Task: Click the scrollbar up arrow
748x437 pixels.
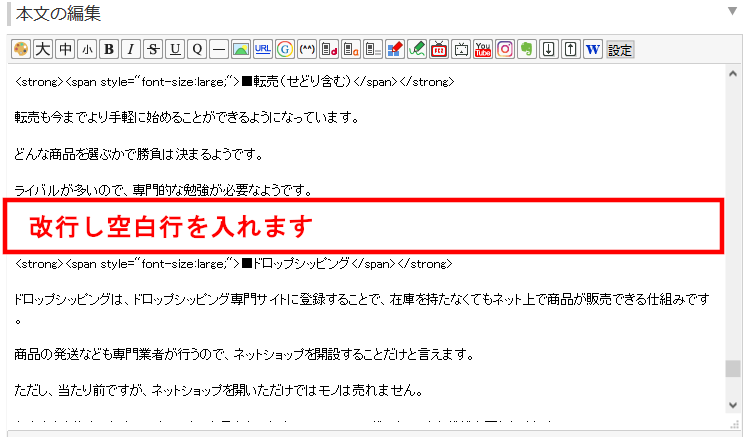Action: 733,74
